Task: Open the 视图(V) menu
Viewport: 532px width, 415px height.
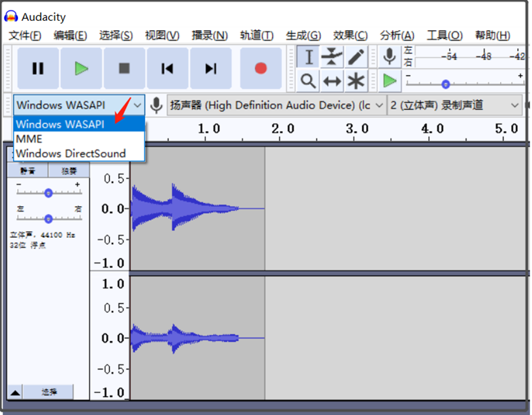Action: (162, 35)
